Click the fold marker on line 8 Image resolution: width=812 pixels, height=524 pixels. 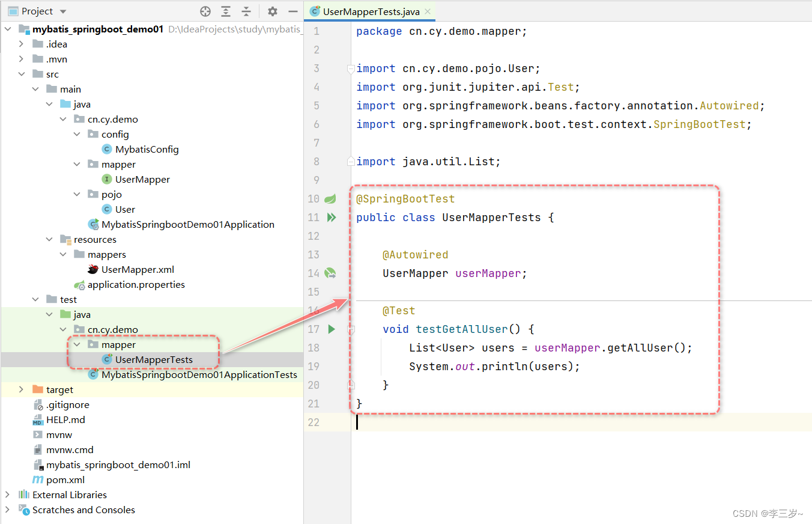[351, 162]
